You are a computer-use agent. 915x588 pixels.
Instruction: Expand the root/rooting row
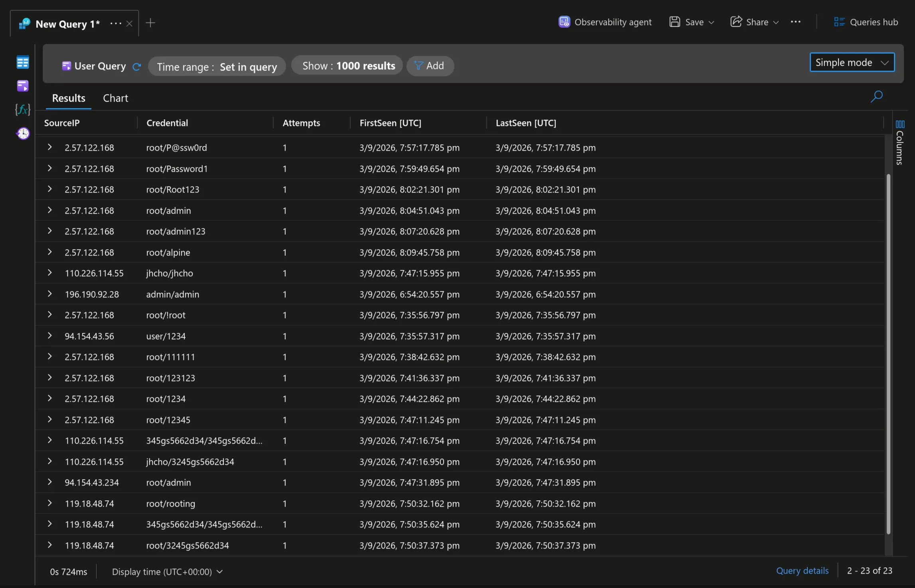coord(49,503)
